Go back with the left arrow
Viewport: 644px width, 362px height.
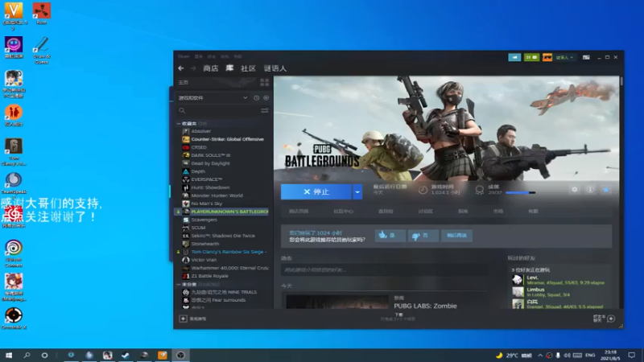click(x=181, y=68)
